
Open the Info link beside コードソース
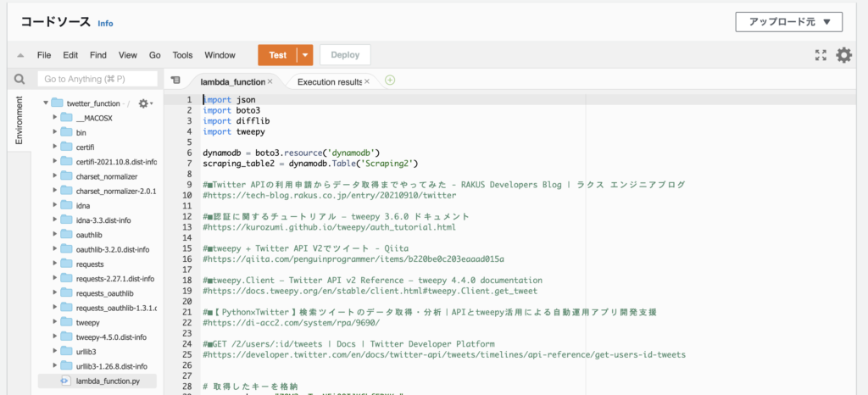pos(105,23)
